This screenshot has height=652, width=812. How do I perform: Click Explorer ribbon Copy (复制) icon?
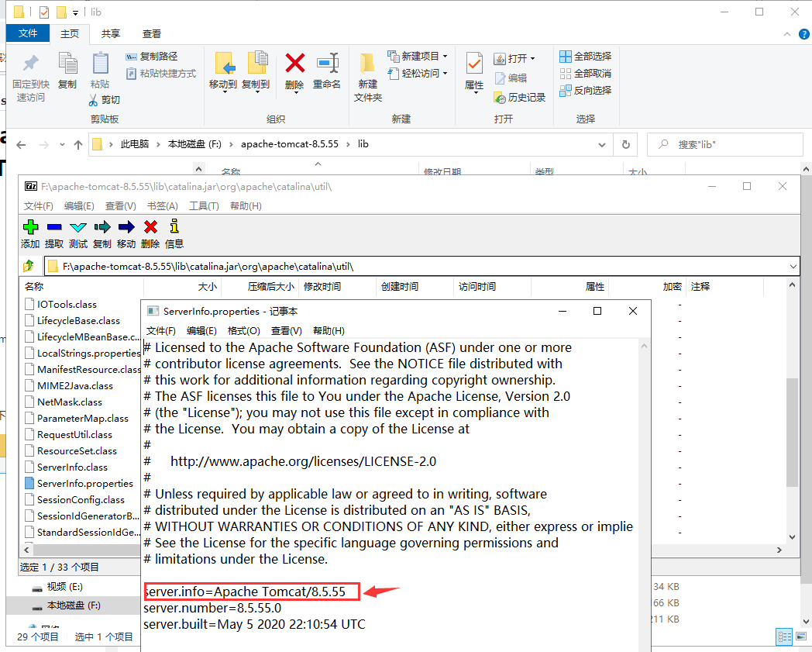pos(67,64)
